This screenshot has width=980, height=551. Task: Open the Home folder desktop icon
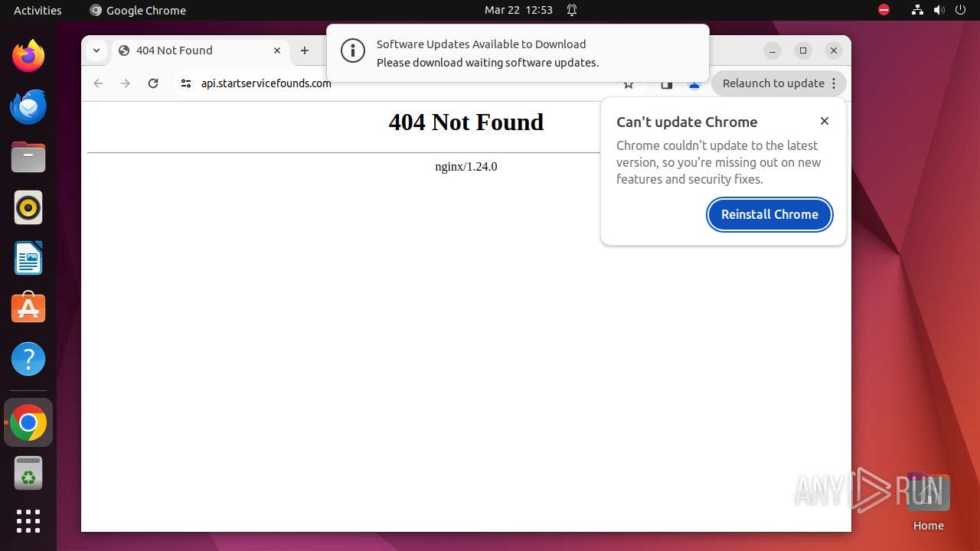click(928, 502)
